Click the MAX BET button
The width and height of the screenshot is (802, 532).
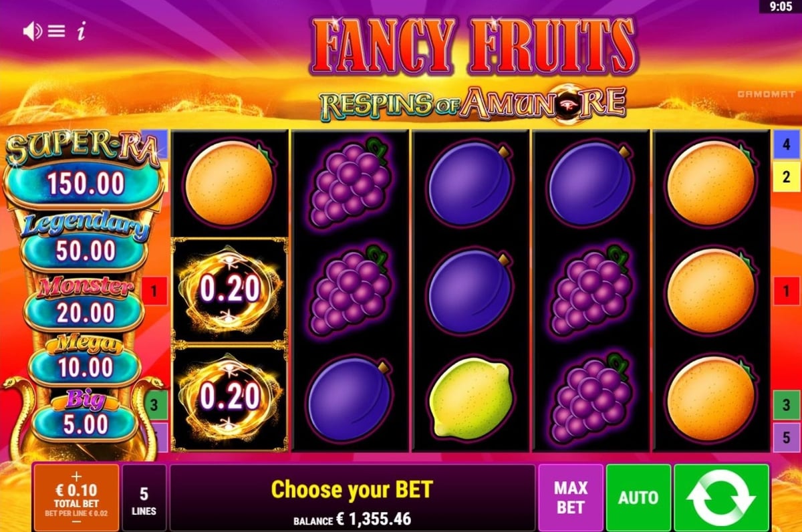[571, 497]
